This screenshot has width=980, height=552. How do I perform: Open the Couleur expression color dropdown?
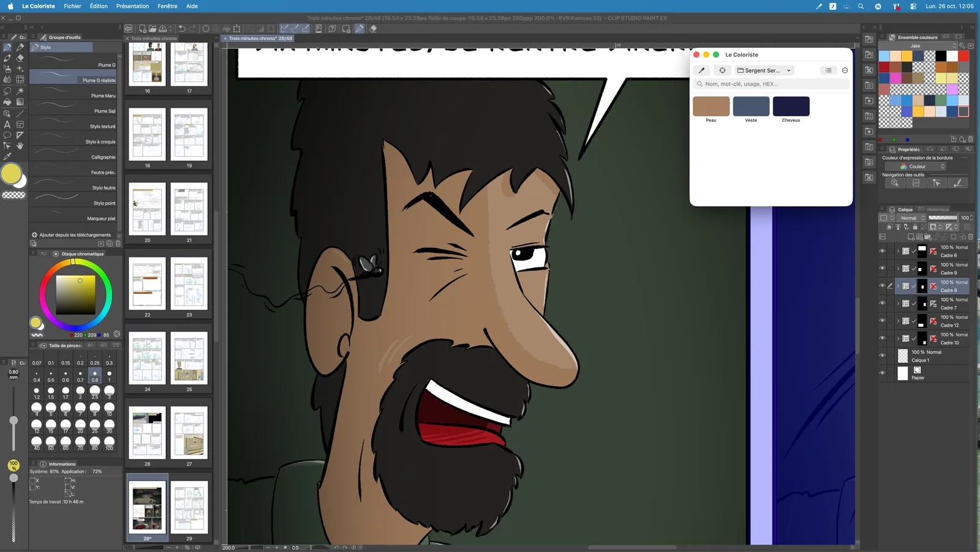915,166
